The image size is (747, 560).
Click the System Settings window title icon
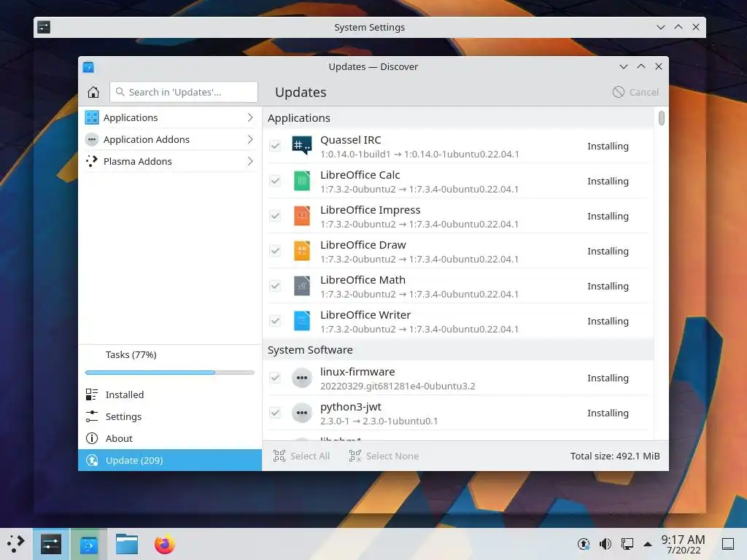[x=44, y=27]
